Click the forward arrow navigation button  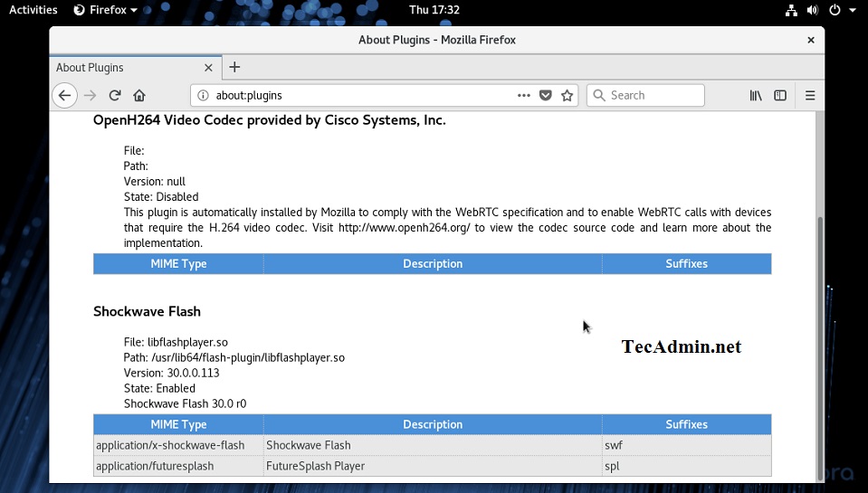click(x=90, y=95)
